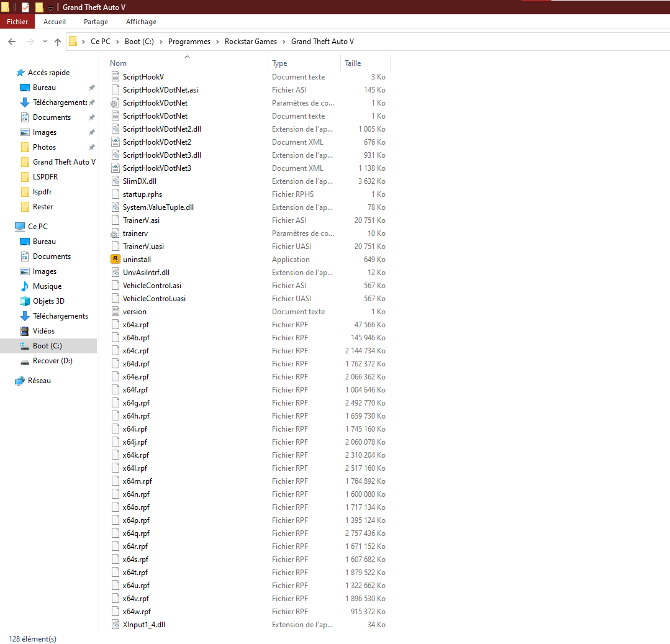
Task: Select the uninstall application Rockstar icon
Action: tap(115, 260)
